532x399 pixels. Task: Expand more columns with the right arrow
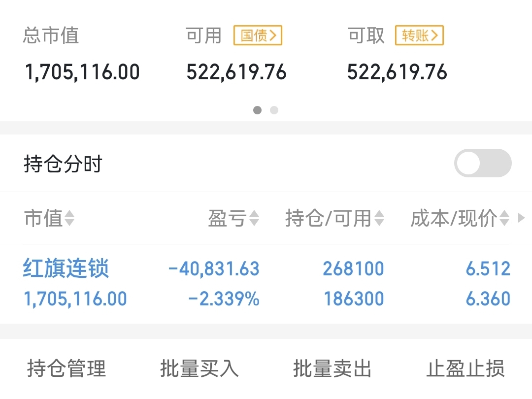(x=522, y=218)
